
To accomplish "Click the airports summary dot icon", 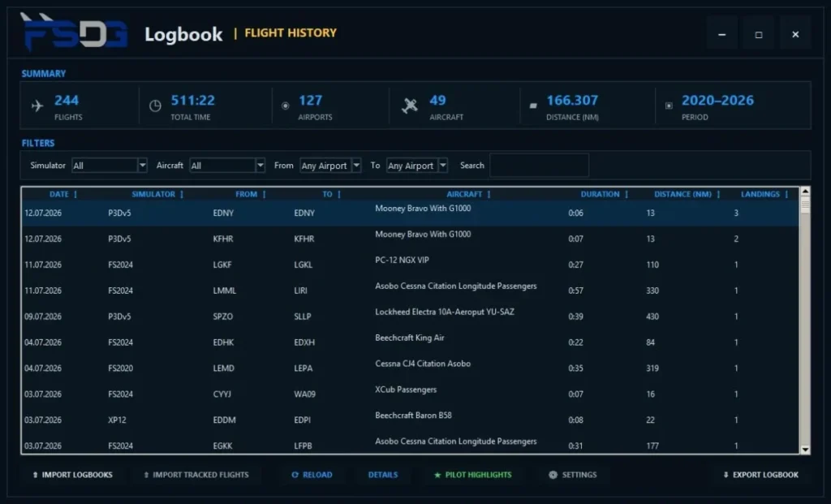I will (285, 106).
